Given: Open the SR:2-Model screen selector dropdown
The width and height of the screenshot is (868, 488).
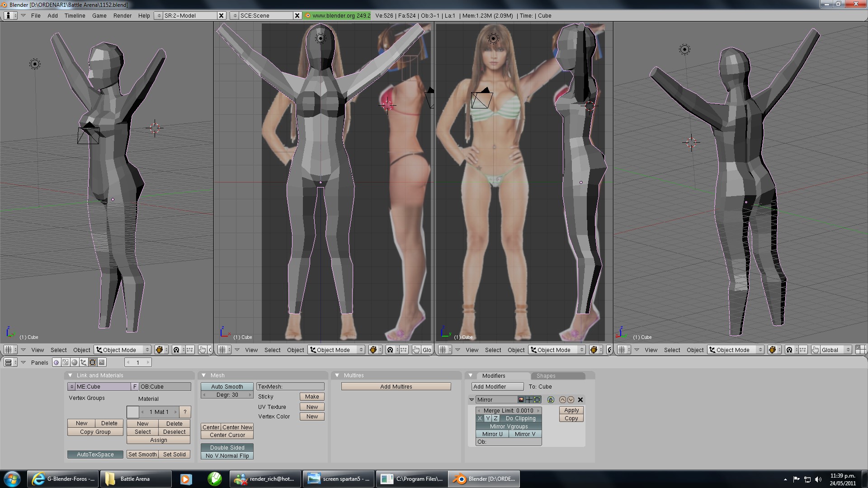Looking at the screenshot, I should coord(158,16).
